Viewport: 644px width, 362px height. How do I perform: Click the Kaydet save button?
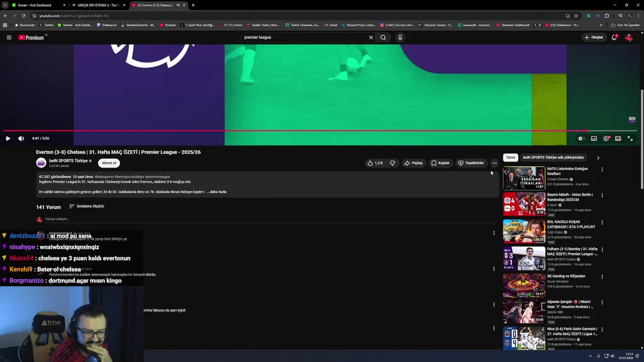440,163
